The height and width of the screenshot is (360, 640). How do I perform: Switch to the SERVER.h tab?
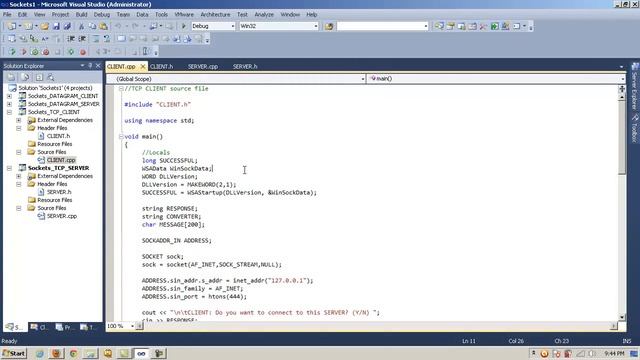tap(245, 67)
